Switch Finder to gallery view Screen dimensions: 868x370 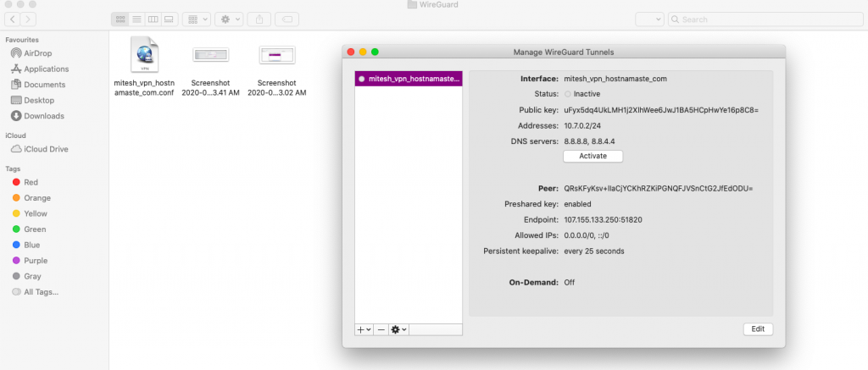point(169,19)
